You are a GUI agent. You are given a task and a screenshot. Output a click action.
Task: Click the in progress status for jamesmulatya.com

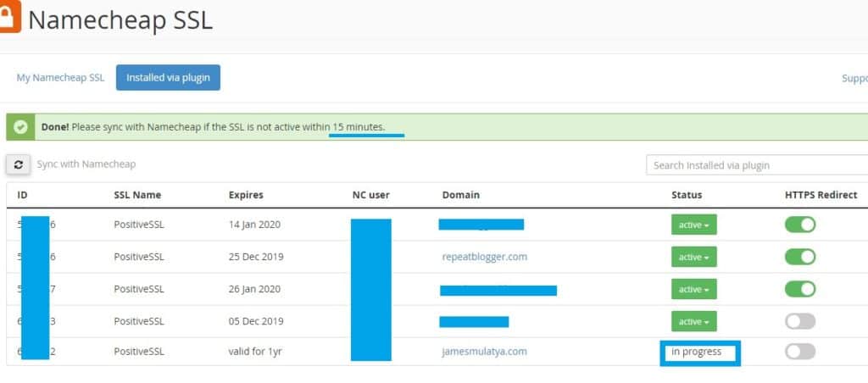pos(697,352)
